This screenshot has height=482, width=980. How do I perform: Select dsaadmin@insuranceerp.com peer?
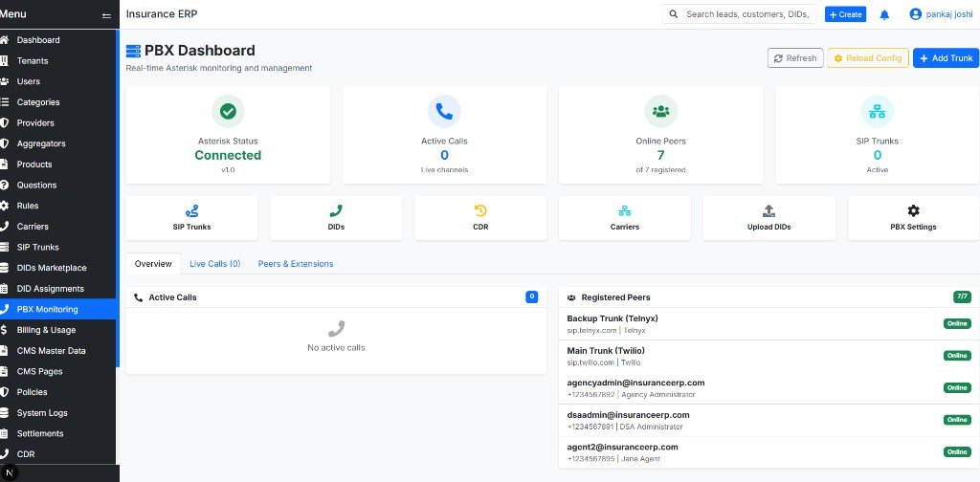pos(769,420)
